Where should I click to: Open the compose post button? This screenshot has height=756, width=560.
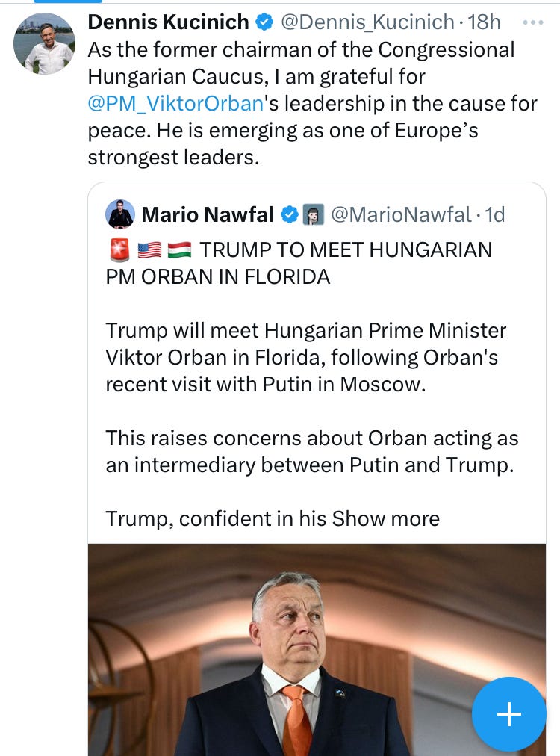click(508, 714)
